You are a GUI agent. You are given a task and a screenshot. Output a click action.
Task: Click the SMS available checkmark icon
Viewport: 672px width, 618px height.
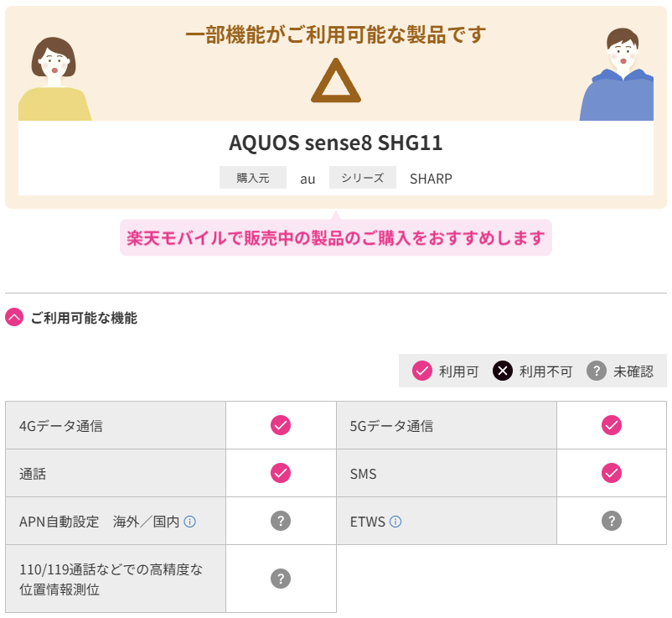pos(612,473)
